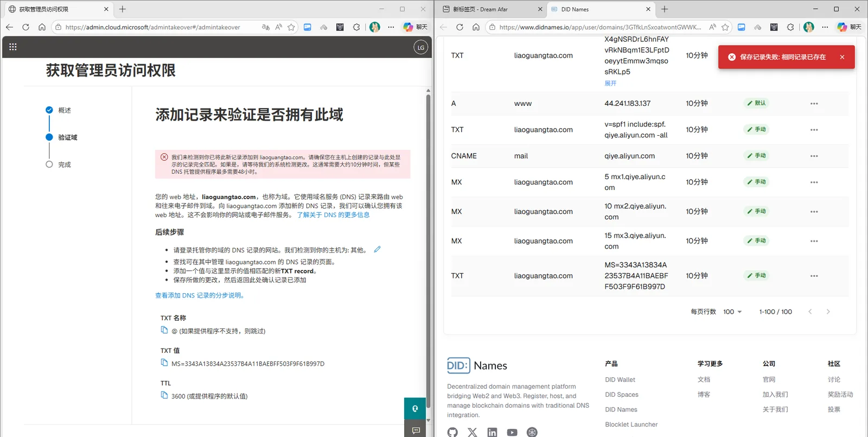Open the Blocklet Launcher footer link
The width and height of the screenshot is (868, 437).
(x=631, y=425)
